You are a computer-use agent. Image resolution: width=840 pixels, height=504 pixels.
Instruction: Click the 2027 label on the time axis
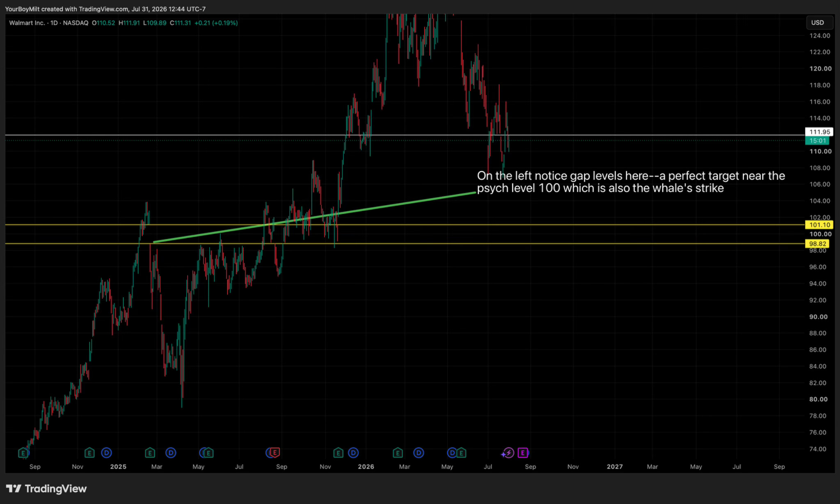point(615,467)
